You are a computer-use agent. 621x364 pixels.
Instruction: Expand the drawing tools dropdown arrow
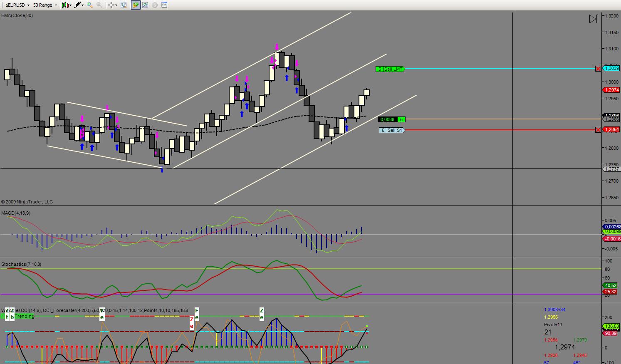point(83,5)
